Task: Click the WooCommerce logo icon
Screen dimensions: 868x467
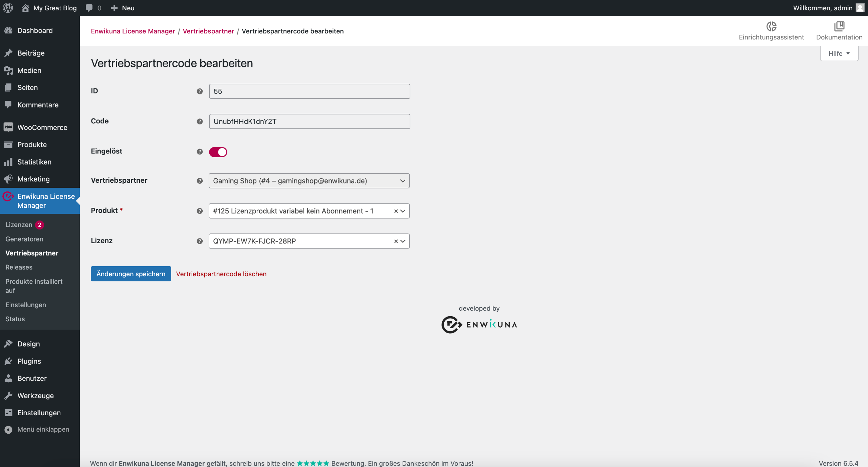Action: pyautogui.click(x=8, y=127)
